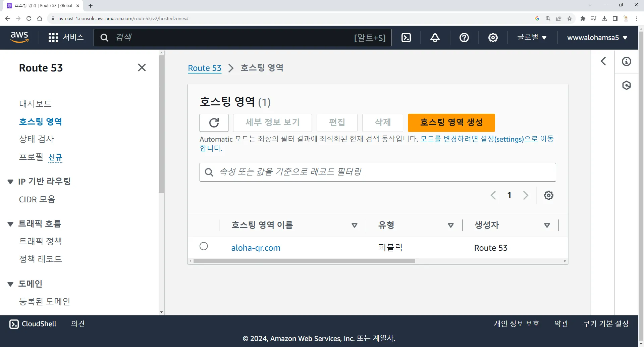The width and height of the screenshot is (644, 347).
Task: Click the 삭제 button
Action: 383,122
